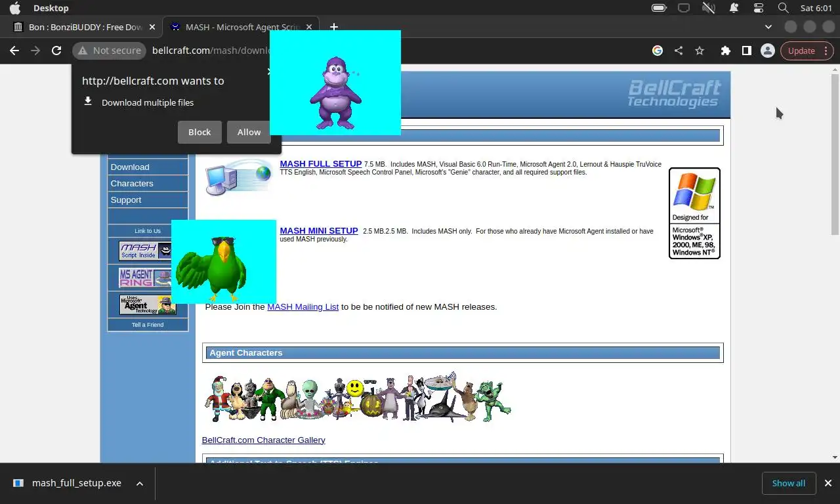Open the Characters sidebar menu item
This screenshot has width=840, height=504.
[148, 183]
